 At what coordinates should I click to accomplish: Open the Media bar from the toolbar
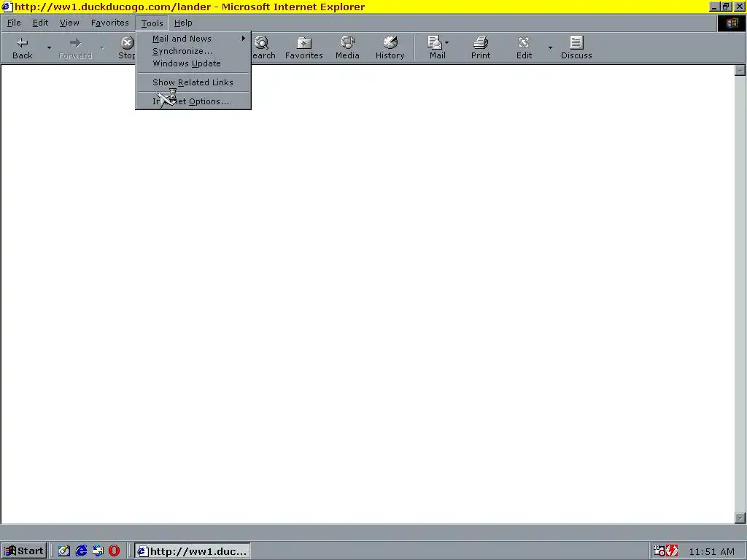347,47
